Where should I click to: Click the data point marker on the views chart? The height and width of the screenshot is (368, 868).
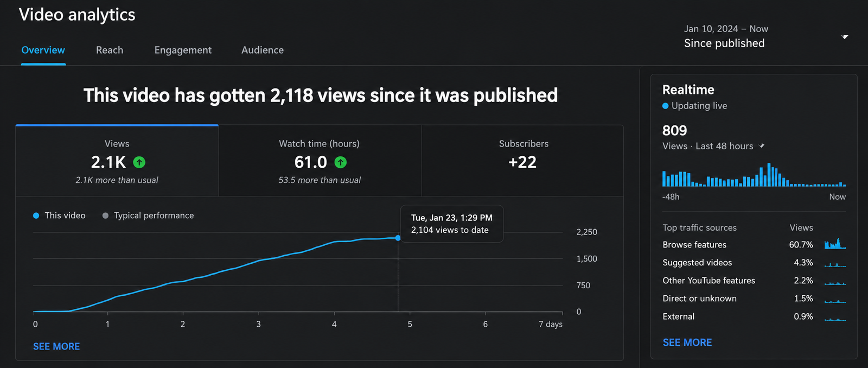click(398, 238)
